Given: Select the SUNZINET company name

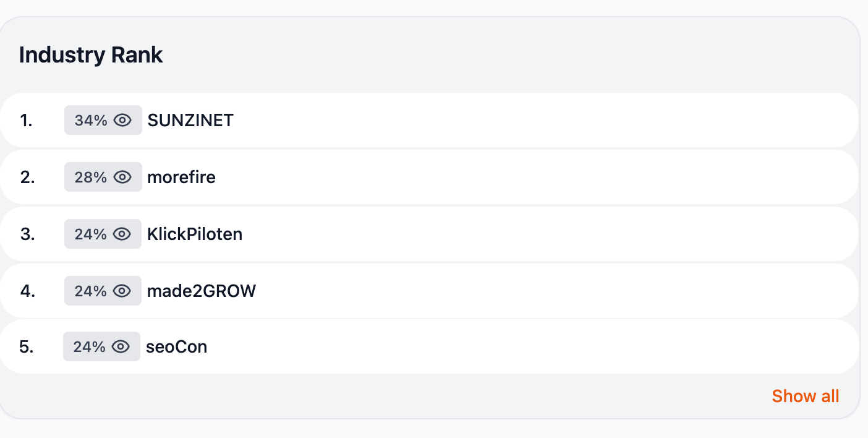Looking at the screenshot, I should pyautogui.click(x=190, y=120).
